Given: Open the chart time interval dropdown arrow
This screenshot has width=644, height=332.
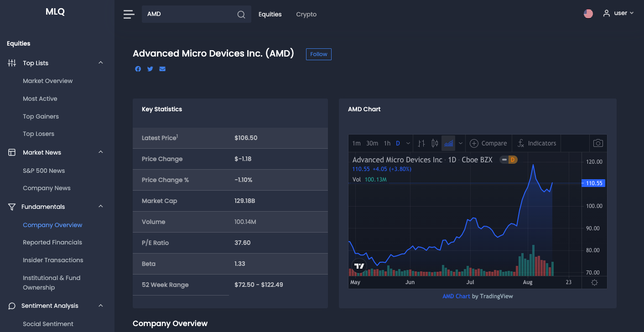Looking at the screenshot, I should click(x=408, y=143).
